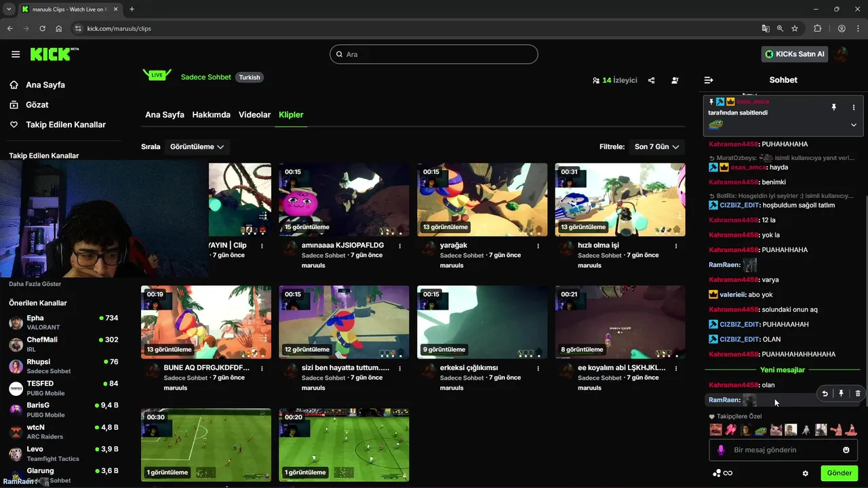Open wtcN's channel in recommended list
The height and width of the screenshot is (488, 868).
point(64,432)
